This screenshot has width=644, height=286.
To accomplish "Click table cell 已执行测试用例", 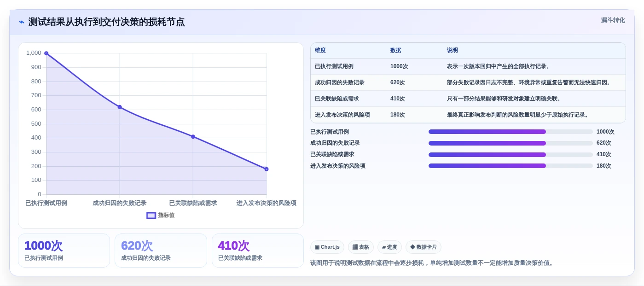I will point(334,66).
